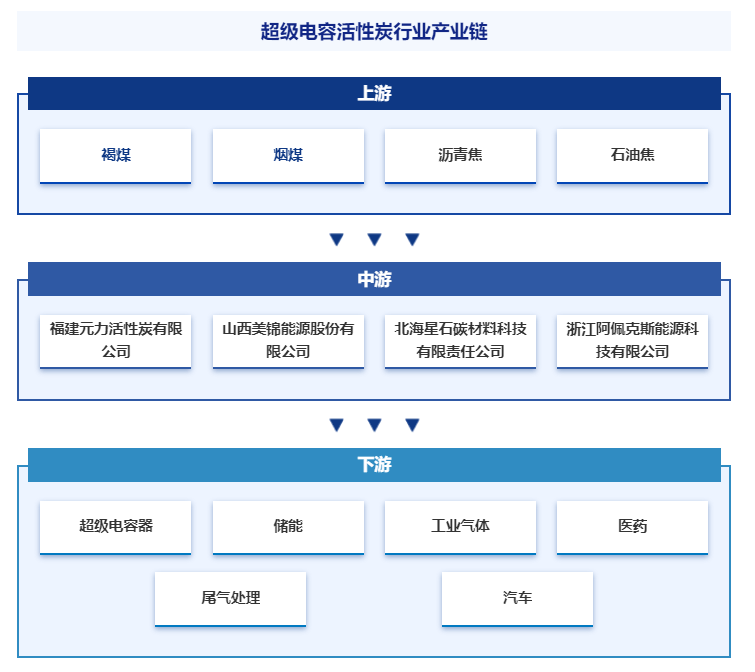
Task: Click the 褐煤 box
Action: click(x=115, y=155)
